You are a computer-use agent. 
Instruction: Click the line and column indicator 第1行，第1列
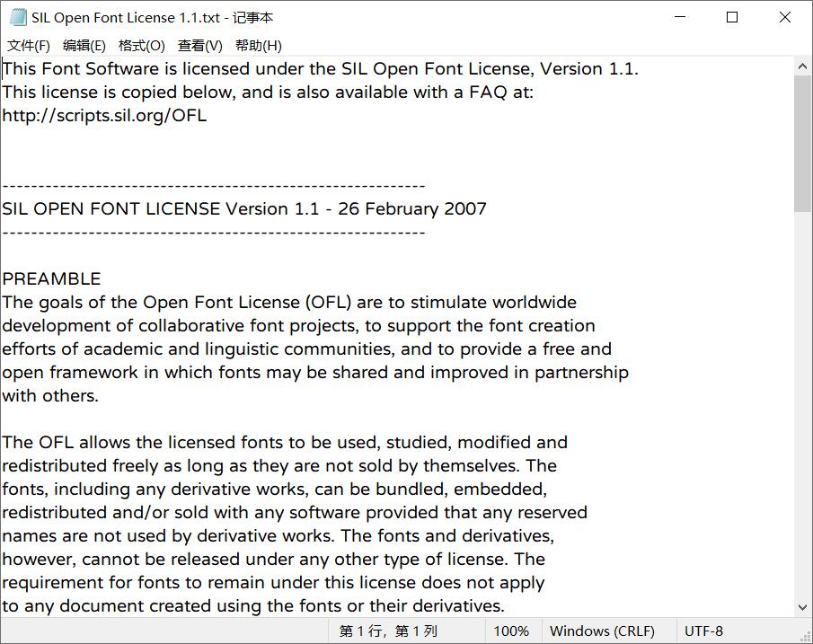388,631
